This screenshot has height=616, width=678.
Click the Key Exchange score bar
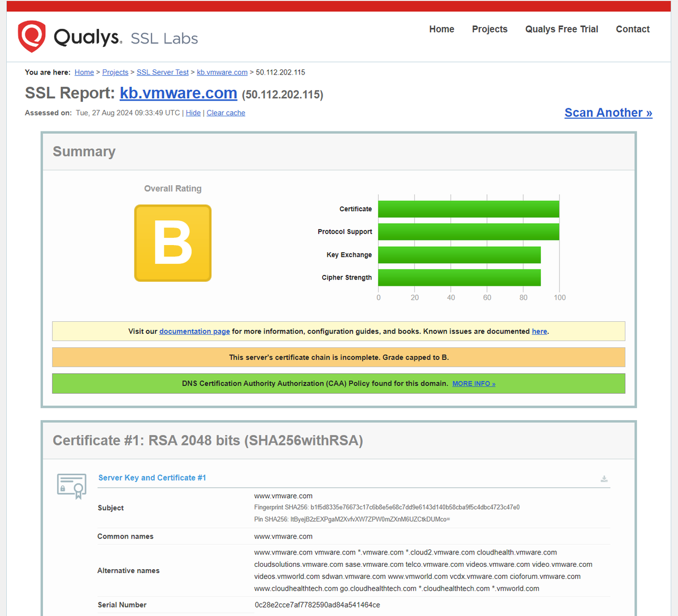point(459,255)
